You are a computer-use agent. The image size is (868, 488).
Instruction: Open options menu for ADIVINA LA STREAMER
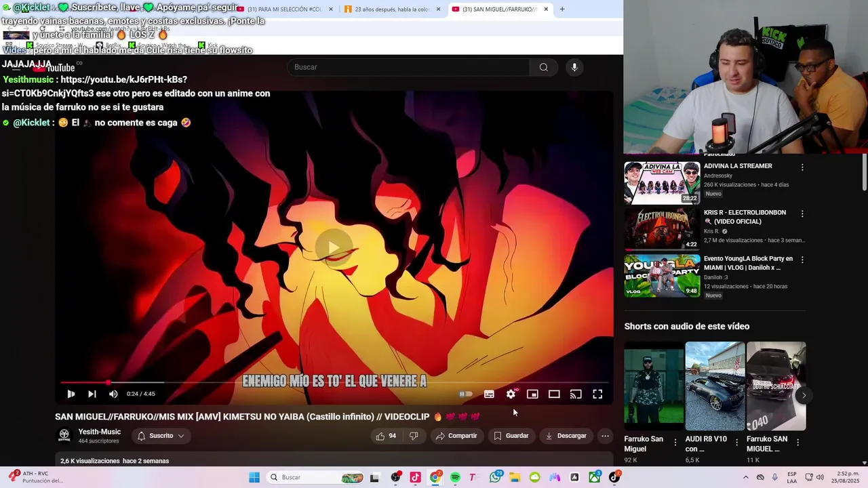click(802, 167)
